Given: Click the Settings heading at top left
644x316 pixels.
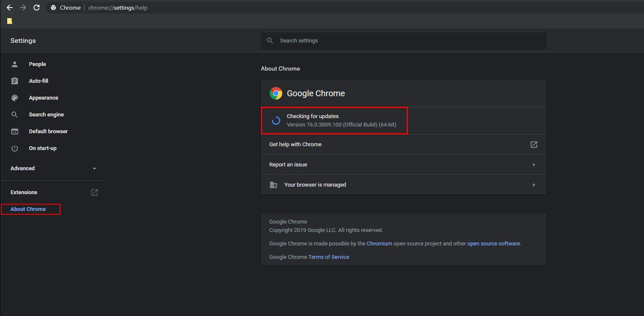Looking at the screenshot, I should click(23, 41).
